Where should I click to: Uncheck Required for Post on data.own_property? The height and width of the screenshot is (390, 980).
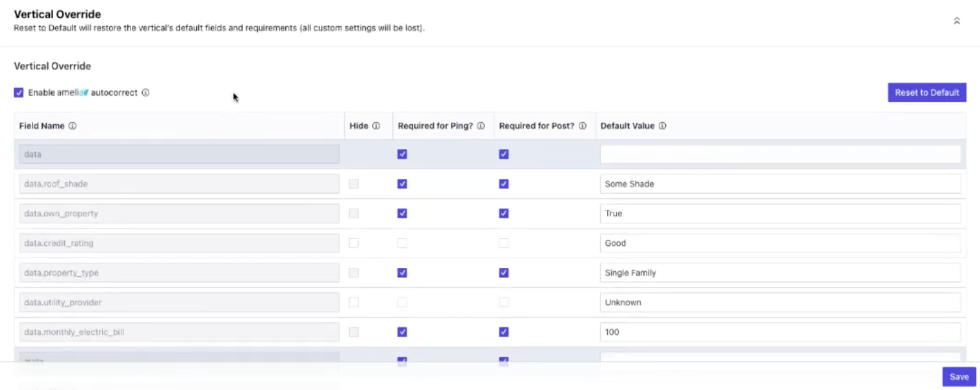(504, 214)
